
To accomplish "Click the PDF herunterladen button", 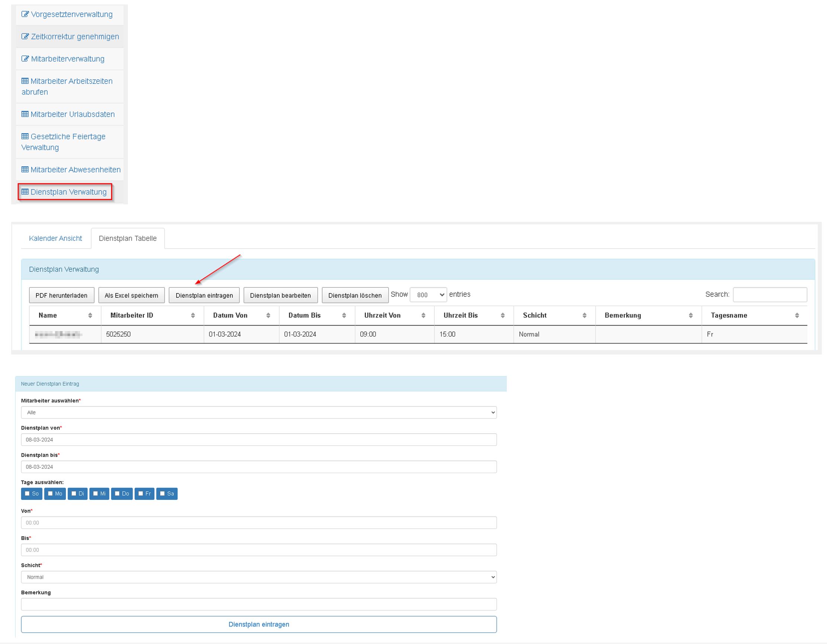I will pyautogui.click(x=61, y=295).
